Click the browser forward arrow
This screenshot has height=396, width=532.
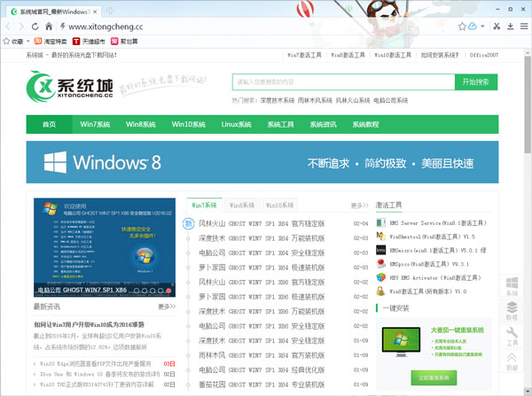21,27
